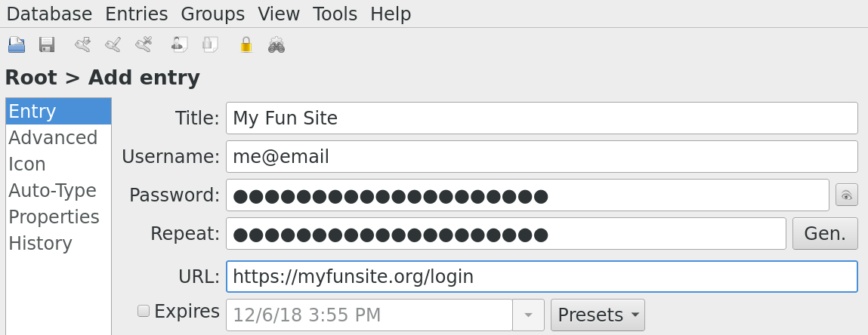Viewport: 868px width, 335px height.
Task: Click the add new entry key icon
Action: click(x=82, y=45)
